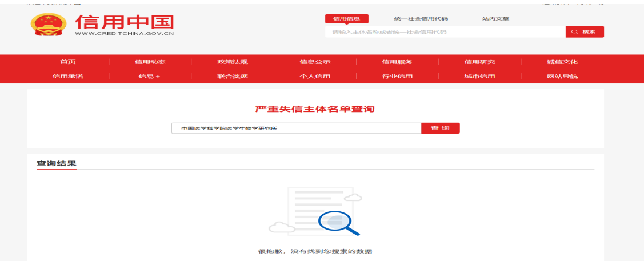The width and height of the screenshot is (644, 261).
Task: Open the 信用承诺 navigation item
Action: tap(68, 77)
